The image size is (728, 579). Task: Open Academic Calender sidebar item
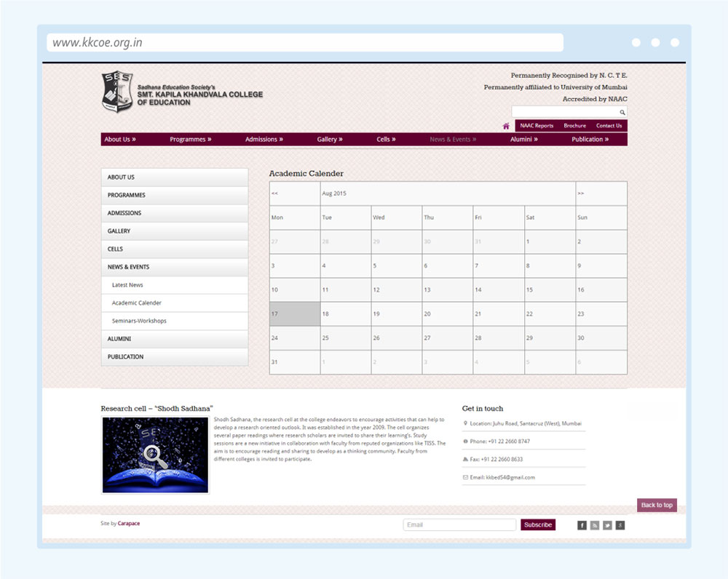[x=175, y=303]
